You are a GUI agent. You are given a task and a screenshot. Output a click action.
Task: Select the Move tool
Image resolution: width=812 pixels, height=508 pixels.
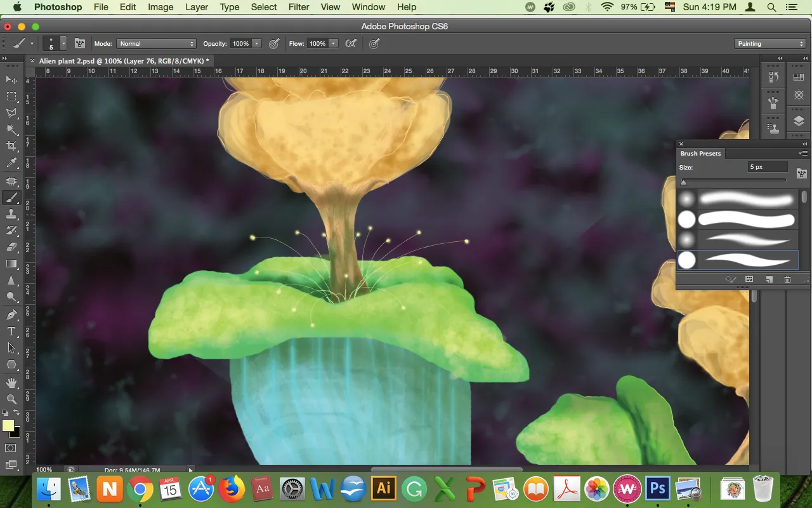pos(11,80)
